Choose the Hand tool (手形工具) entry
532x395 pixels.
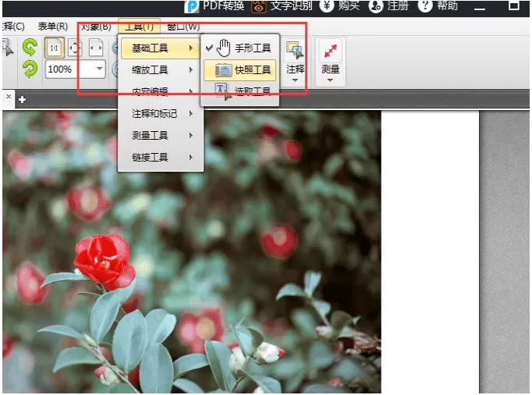click(240, 48)
